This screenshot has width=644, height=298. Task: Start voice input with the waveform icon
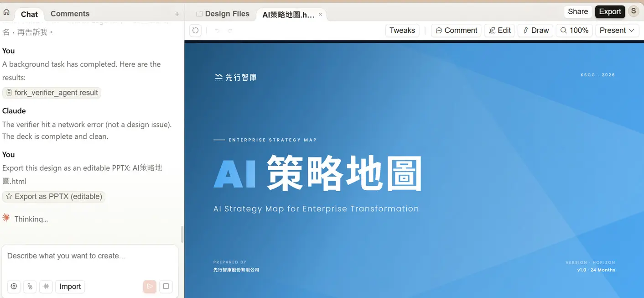(x=46, y=287)
